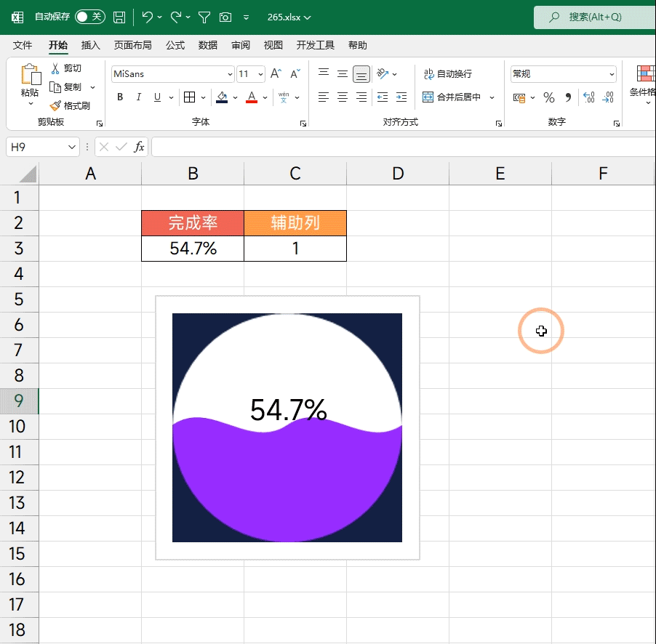The height and width of the screenshot is (644, 656).
Task: Toggle Align Right
Action: click(x=361, y=97)
